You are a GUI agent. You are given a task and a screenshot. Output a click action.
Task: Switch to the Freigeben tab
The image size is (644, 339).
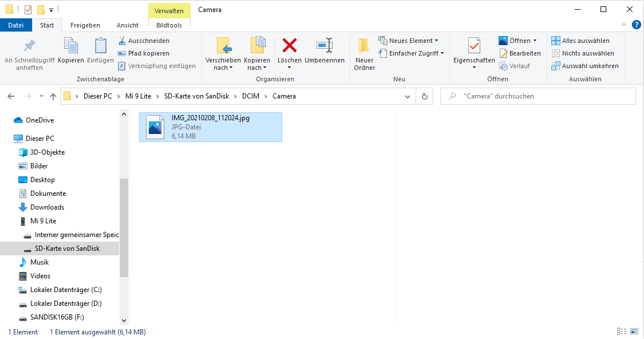tap(85, 25)
